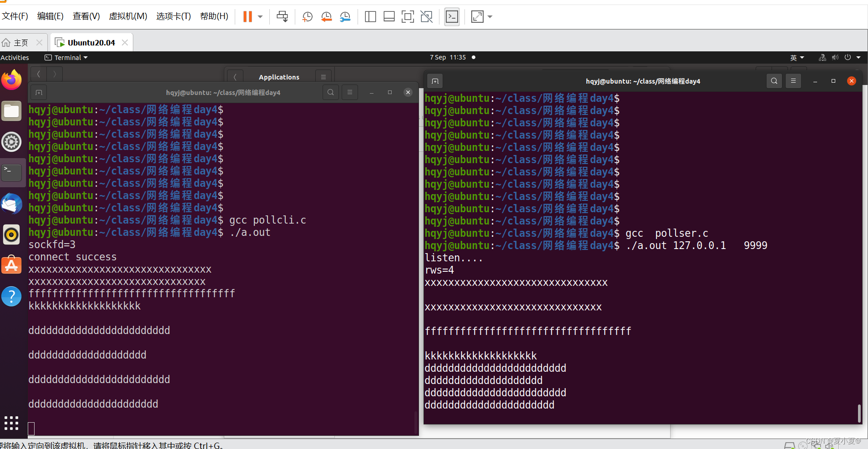This screenshot has height=449, width=868.
Task: Click the './a.out 127.0.0.1 9999' command
Action: tap(696, 245)
